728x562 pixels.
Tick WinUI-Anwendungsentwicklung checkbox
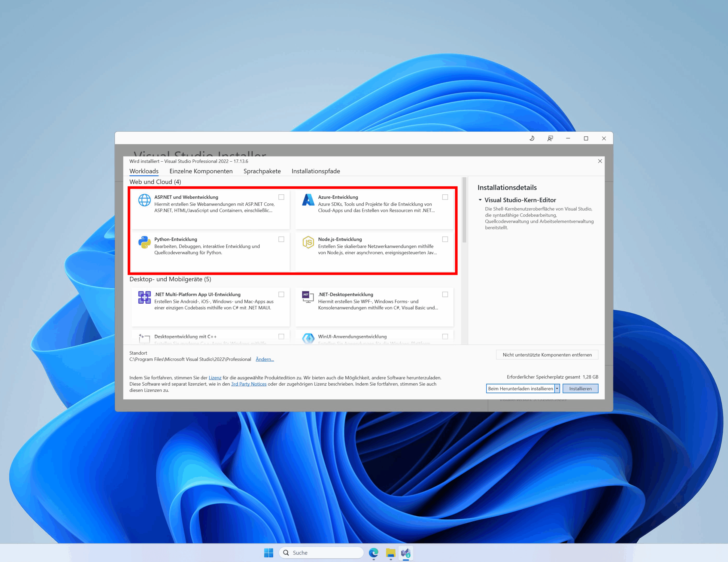point(445,337)
